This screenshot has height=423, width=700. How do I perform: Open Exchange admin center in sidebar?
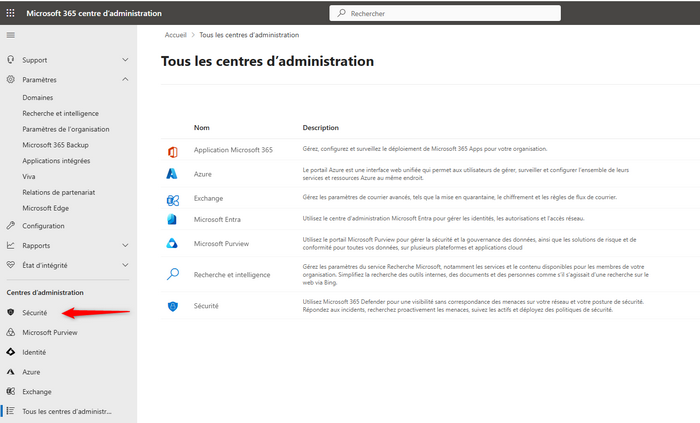click(37, 392)
